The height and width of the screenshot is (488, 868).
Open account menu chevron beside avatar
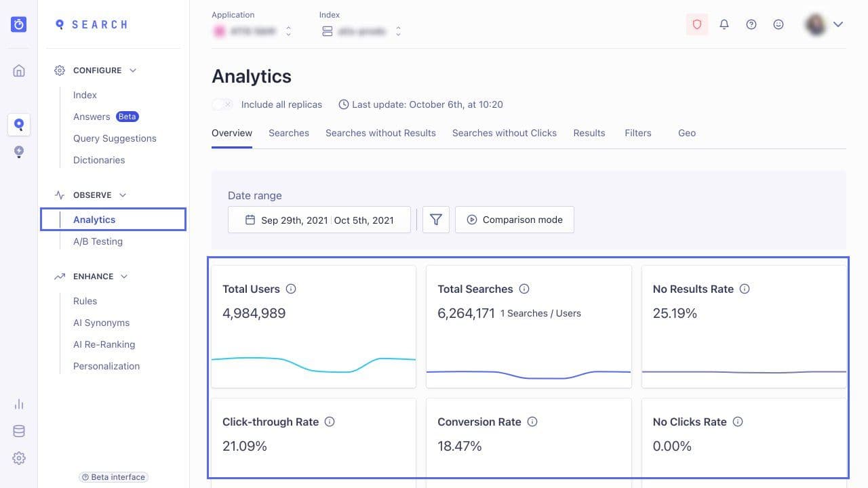(838, 24)
